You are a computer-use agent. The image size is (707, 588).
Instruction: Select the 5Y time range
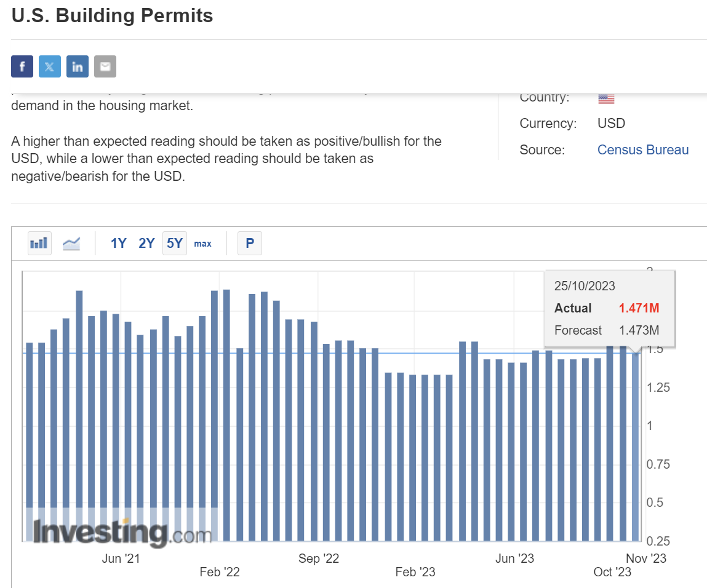click(175, 244)
